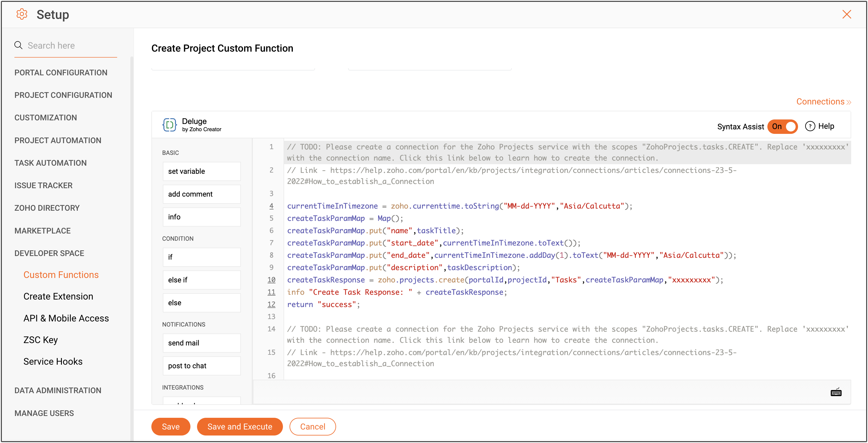Click the BASIC section heading

tap(171, 153)
